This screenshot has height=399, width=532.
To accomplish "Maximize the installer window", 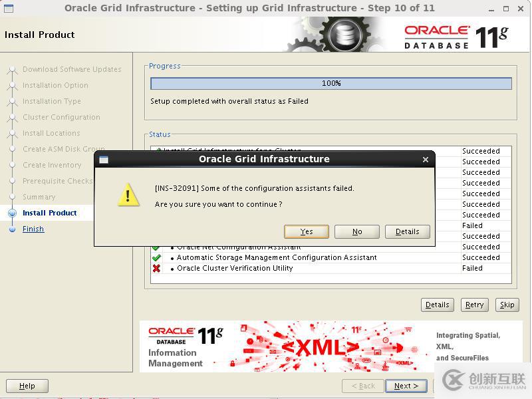I will pyautogui.click(x=506, y=9).
